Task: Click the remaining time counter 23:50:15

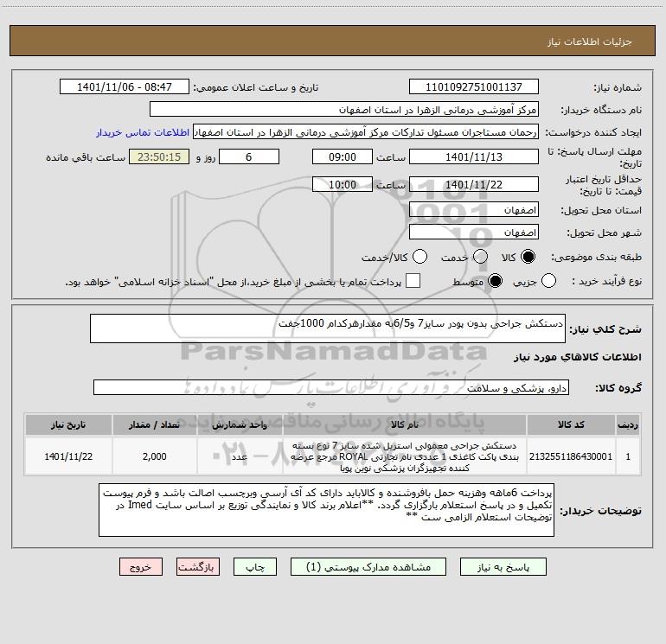Action: [x=159, y=157]
